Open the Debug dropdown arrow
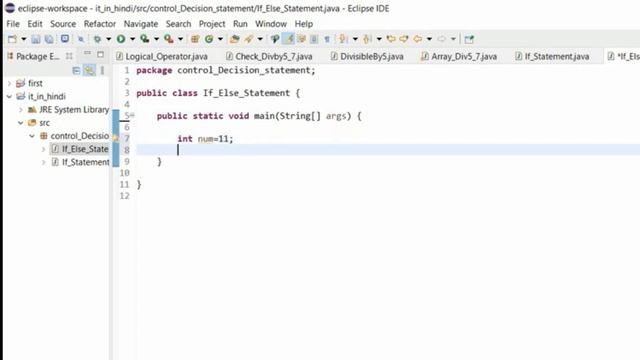The image size is (640, 360). click(109, 39)
